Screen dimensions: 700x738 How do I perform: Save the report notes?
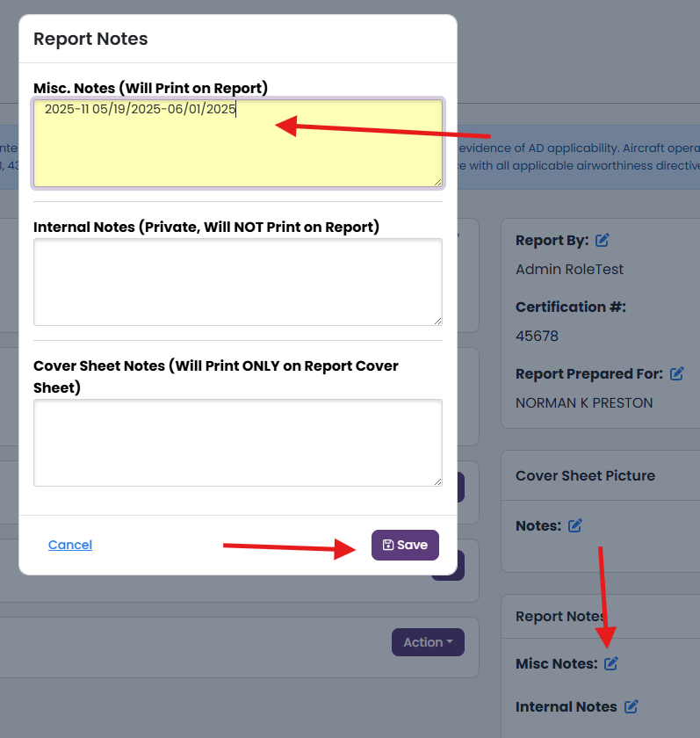click(405, 545)
